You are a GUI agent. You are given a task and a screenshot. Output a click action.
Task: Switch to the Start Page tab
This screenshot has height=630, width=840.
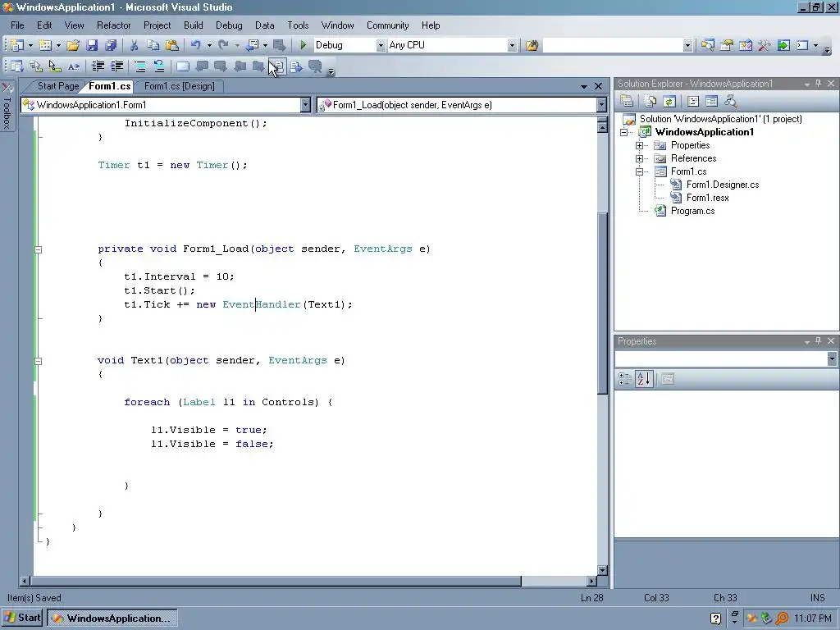(58, 86)
